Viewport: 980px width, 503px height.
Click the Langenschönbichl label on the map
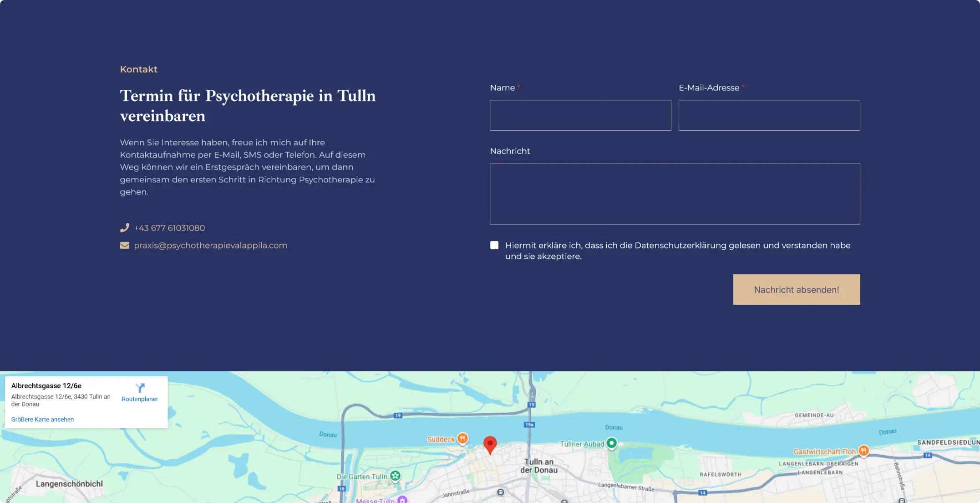[x=69, y=483]
